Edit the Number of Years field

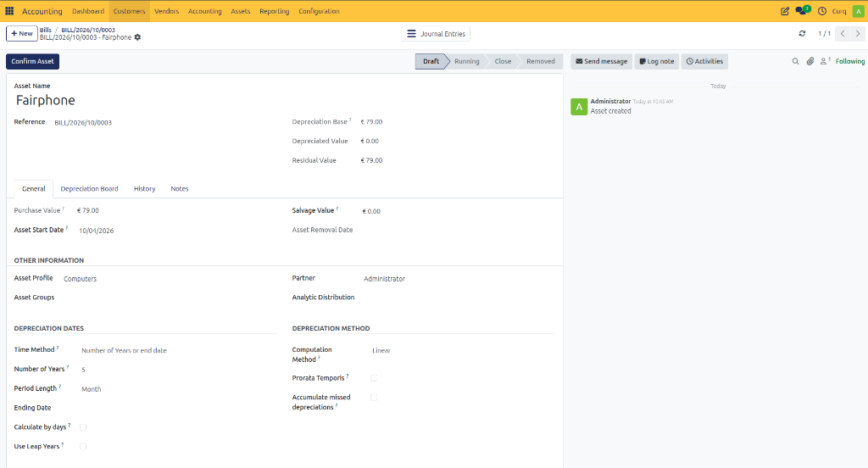pyautogui.click(x=178, y=370)
